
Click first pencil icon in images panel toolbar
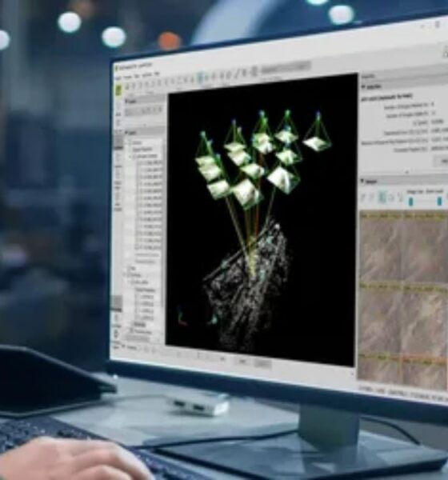[363, 198]
